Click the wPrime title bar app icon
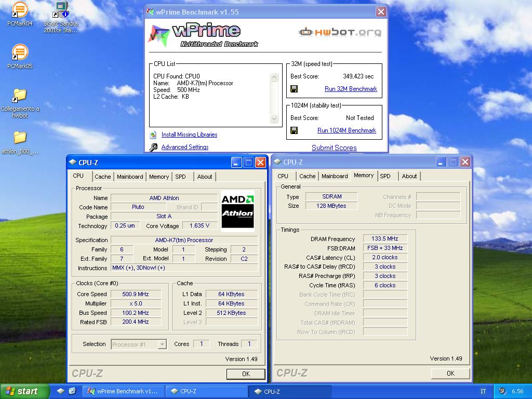 pyautogui.click(x=150, y=12)
